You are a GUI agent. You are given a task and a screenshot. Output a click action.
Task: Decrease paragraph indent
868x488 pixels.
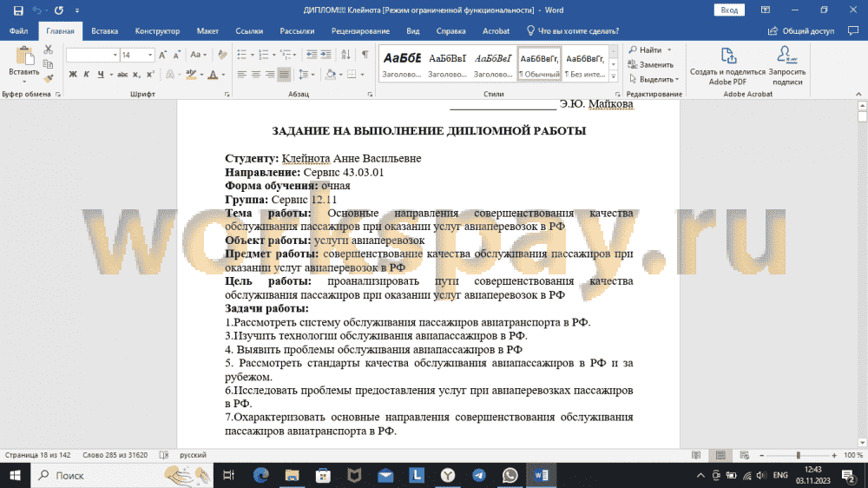coord(312,55)
